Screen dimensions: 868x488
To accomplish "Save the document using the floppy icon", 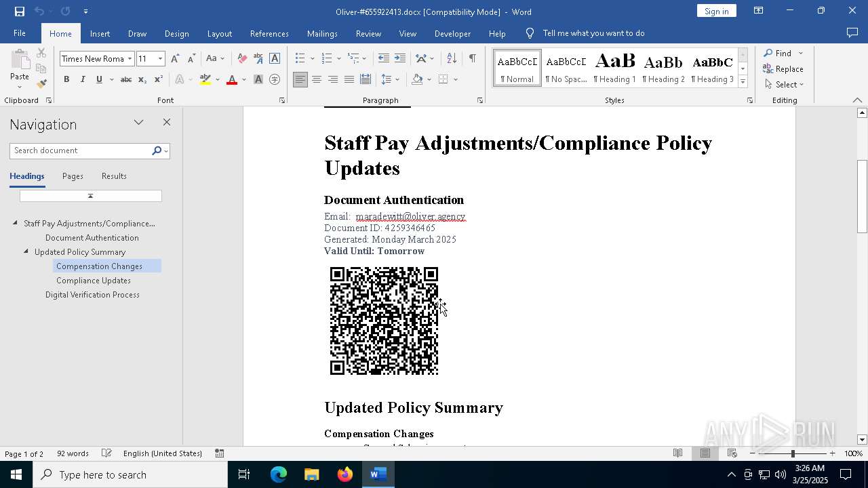I will (20, 12).
